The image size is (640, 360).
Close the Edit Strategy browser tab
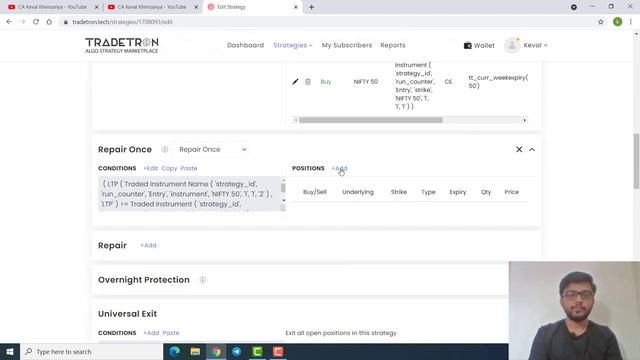pyautogui.click(x=296, y=7)
